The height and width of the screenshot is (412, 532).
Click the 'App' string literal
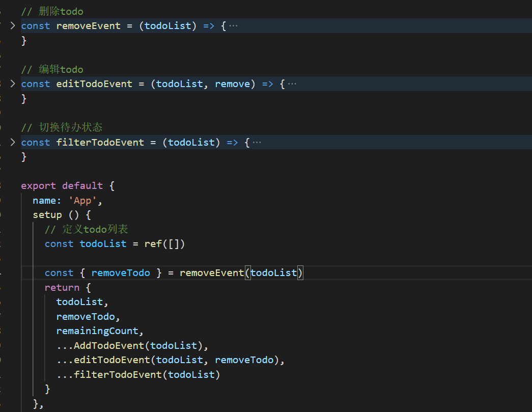(82, 201)
